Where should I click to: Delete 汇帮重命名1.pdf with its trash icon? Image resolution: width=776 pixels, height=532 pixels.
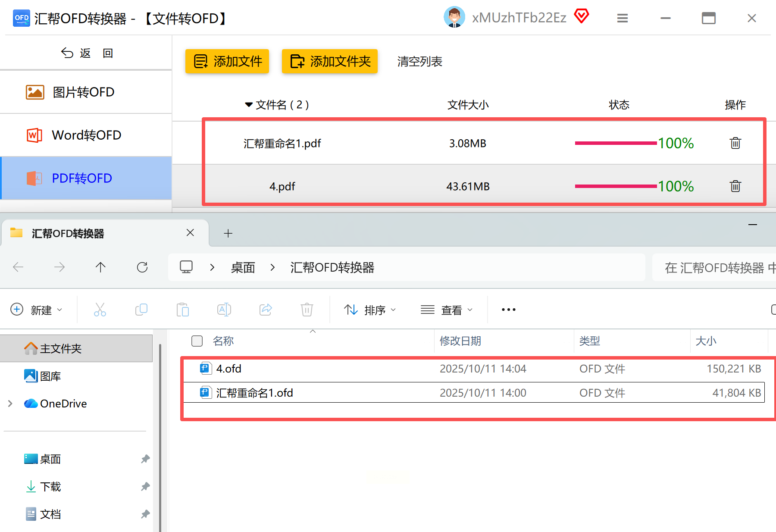click(x=735, y=143)
